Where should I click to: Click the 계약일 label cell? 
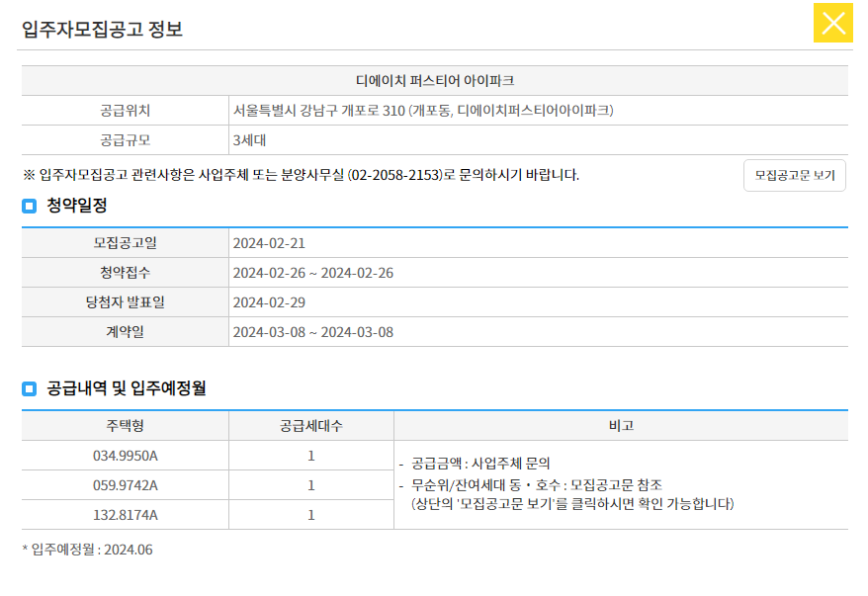[x=126, y=332]
